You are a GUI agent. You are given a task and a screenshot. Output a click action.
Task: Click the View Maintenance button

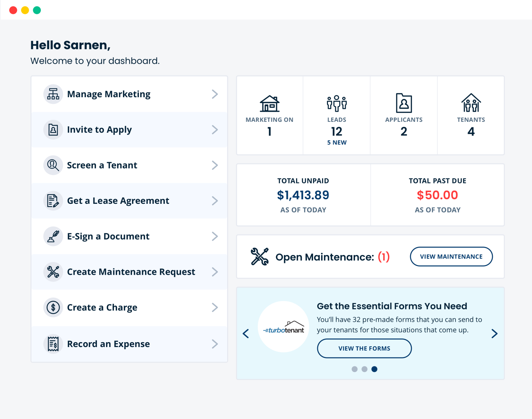(x=451, y=256)
